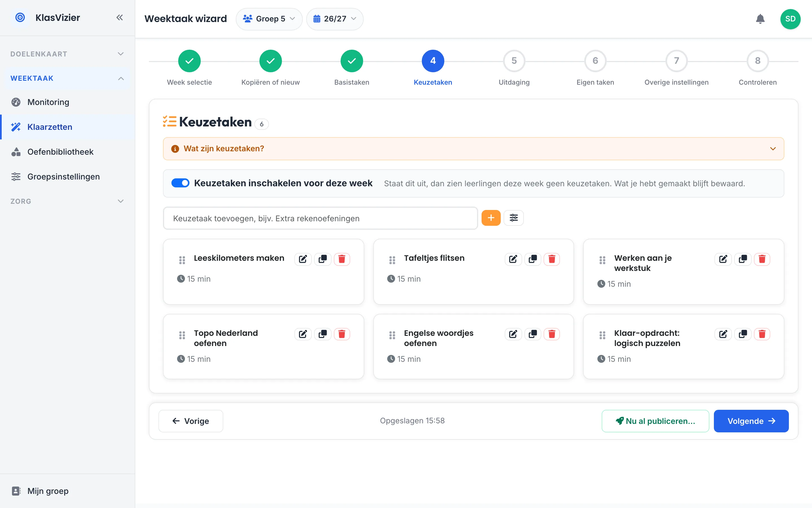Delete the Tafeltjes flitsen task
Viewport: 812px width, 508px height.
552,259
